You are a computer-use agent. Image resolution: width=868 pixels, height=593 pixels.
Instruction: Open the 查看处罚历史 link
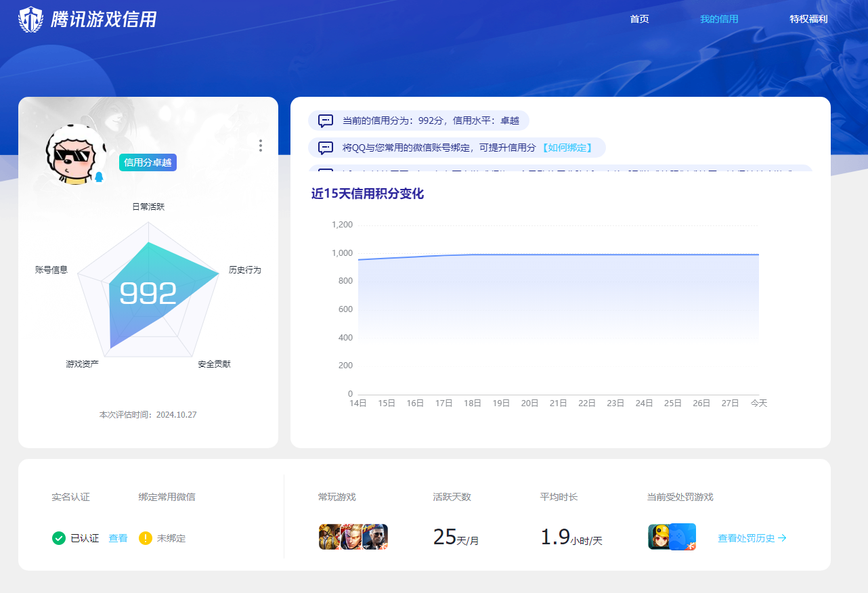(x=752, y=538)
